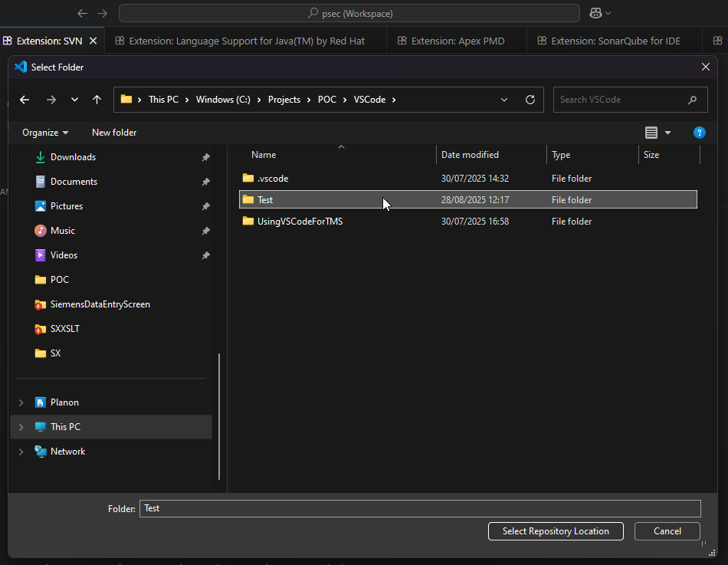Select the UsingVSCodeForTMS folder
The width and height of the screenshot is (728, 565).
pyautogui.click(x=300, y=222)
